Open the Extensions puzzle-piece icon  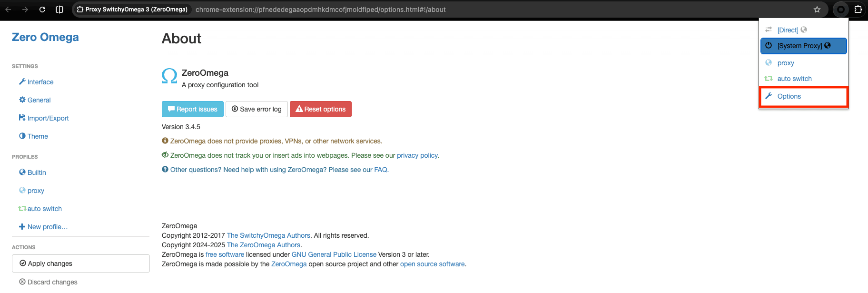tap(858, 10)
